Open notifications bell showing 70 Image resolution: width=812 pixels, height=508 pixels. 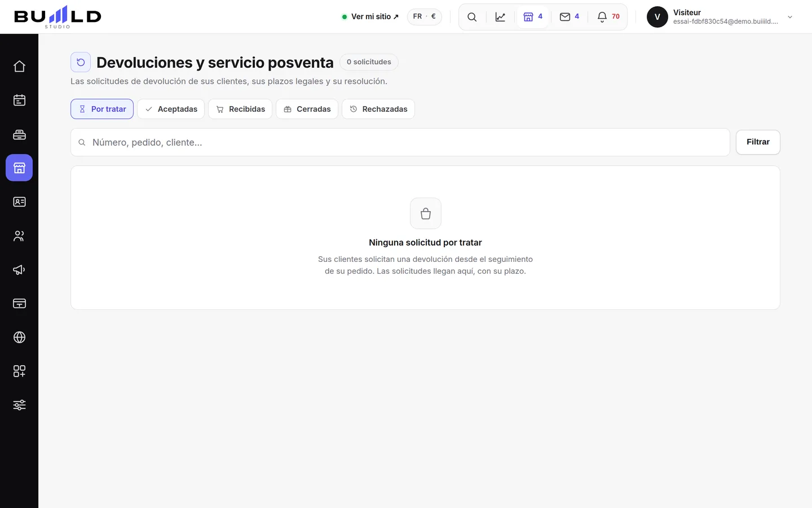click(608, 17)
